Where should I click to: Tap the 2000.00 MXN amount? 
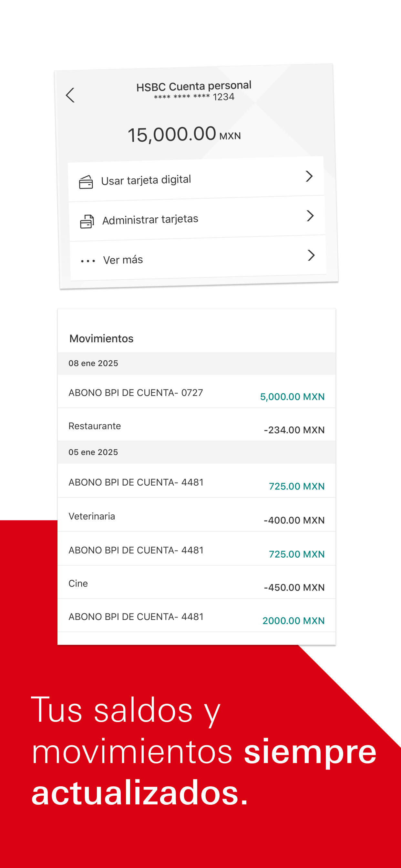click(x=293, y=621)
